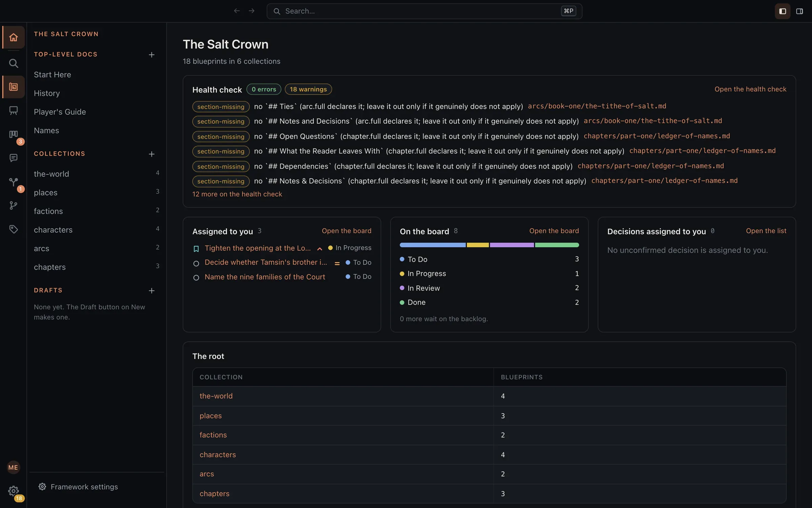This screenshot has height=508, width=812.
Task: Open the factions collection in sidebar
Action: tap(96, 211)
